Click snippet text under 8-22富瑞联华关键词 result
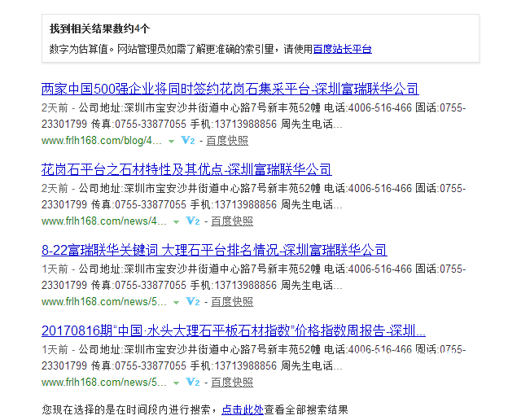The image size is (508, 420). (254, 277)
